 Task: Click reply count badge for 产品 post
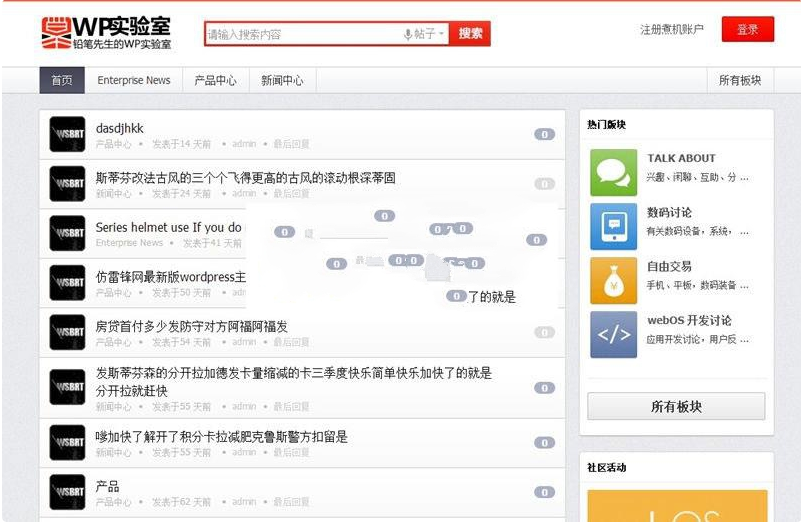(x=545, y=492)
